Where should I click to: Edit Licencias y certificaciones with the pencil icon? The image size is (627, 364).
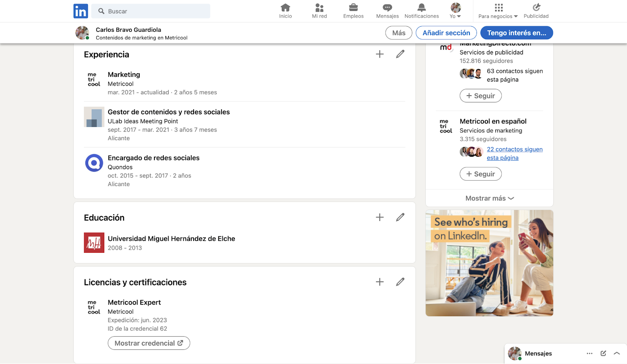(x=400, y=281)
